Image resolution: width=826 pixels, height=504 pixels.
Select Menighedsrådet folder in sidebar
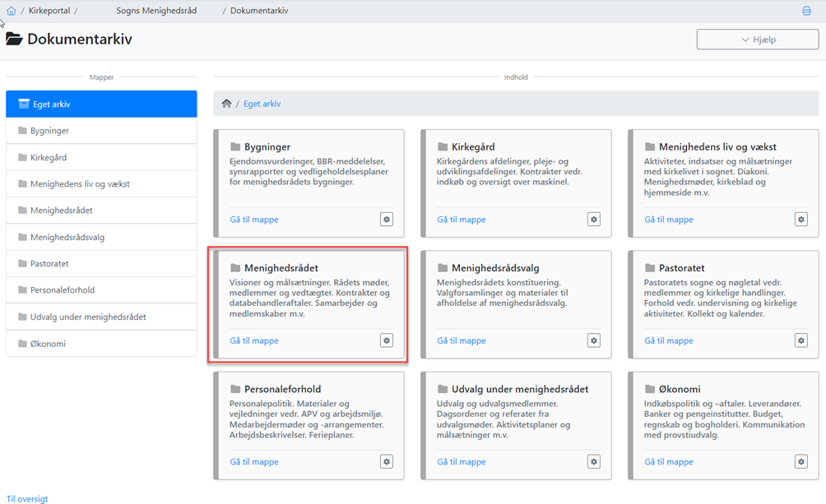(101, 210)
